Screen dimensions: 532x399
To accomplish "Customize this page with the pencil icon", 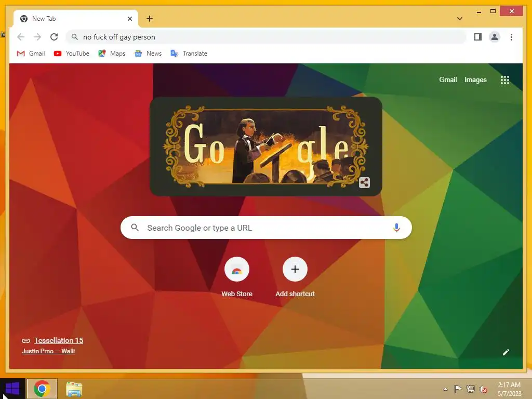I will point(506,352).
